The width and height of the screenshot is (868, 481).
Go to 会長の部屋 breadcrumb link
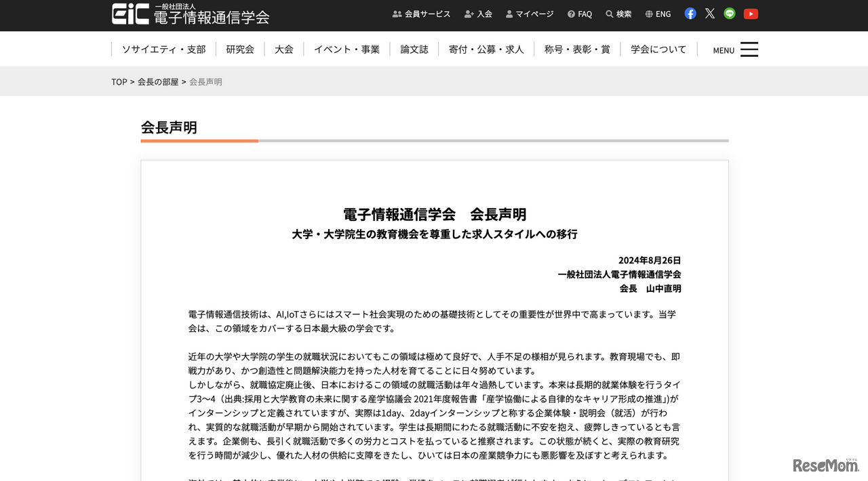tap(158, 82)
